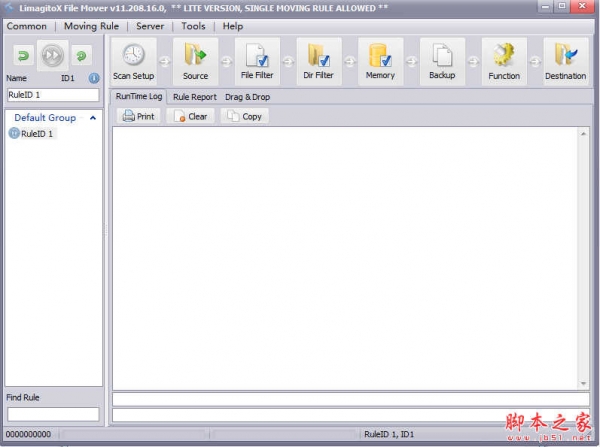Click arrow between Backup and Function
The image size is (600, 447).
pos(473,61)
